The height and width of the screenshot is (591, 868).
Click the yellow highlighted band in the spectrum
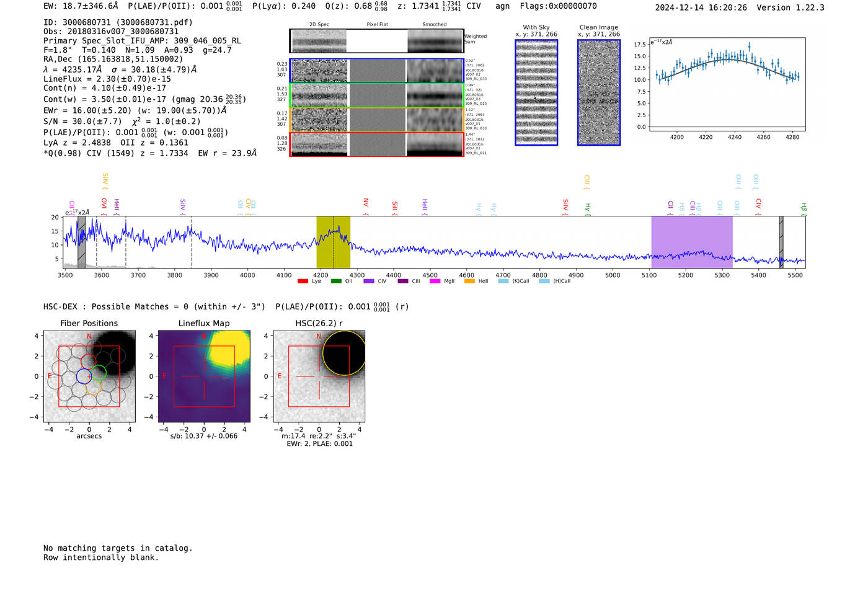334,242
